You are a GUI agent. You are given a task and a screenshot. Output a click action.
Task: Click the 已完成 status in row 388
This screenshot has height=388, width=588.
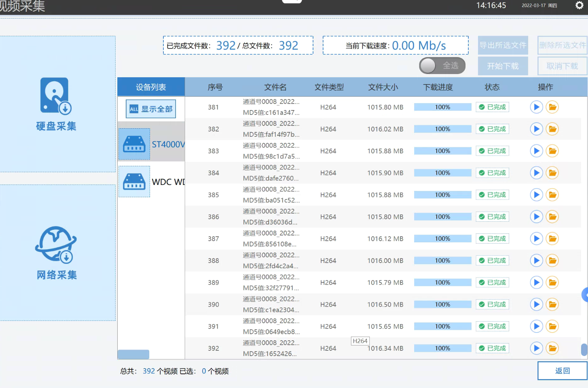(x=492, y=261)
